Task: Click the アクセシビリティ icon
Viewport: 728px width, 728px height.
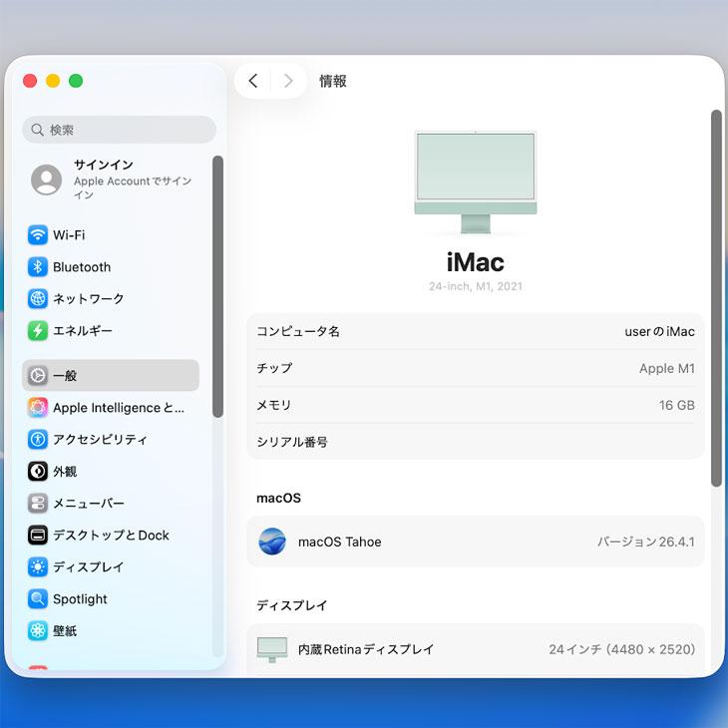Action: 38,439
